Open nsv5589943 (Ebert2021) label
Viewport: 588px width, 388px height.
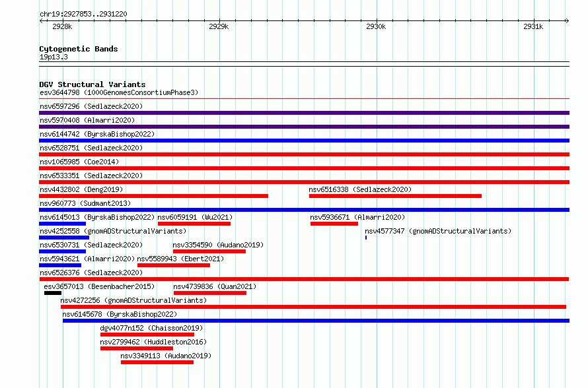[x=180, y=259]
